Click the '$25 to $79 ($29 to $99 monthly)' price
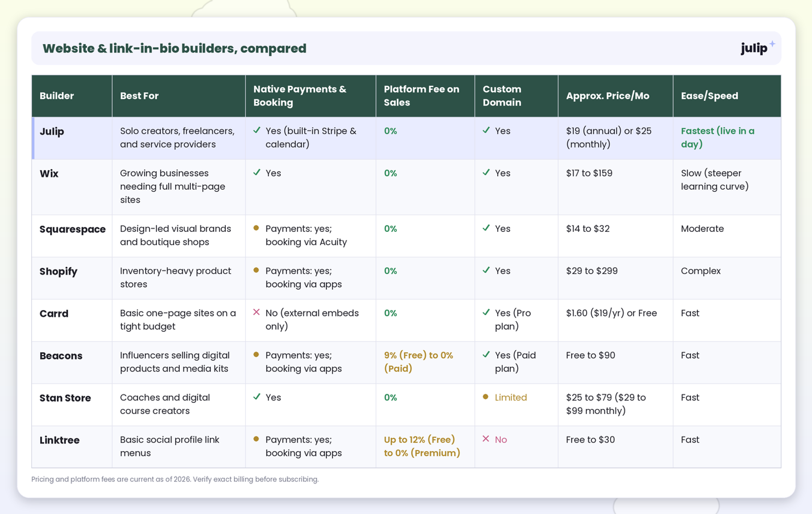This screenshot has height=514, width=812. 606,404
